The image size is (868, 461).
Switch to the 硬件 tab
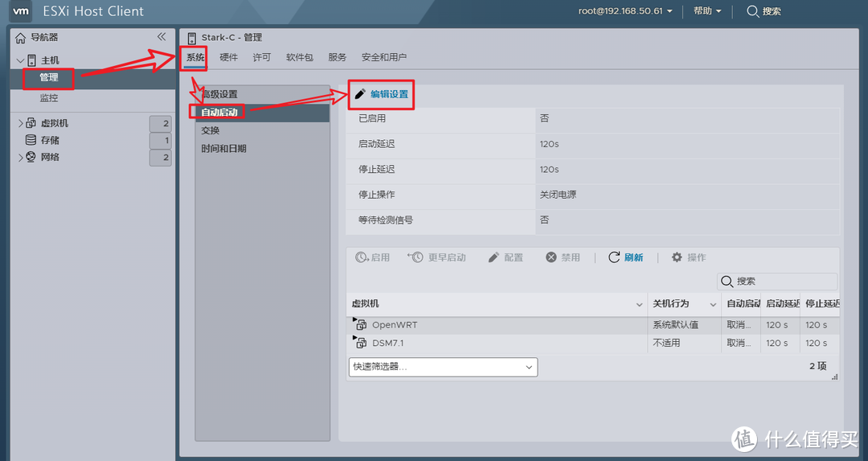pyautogui.click(x=228, y=57)
